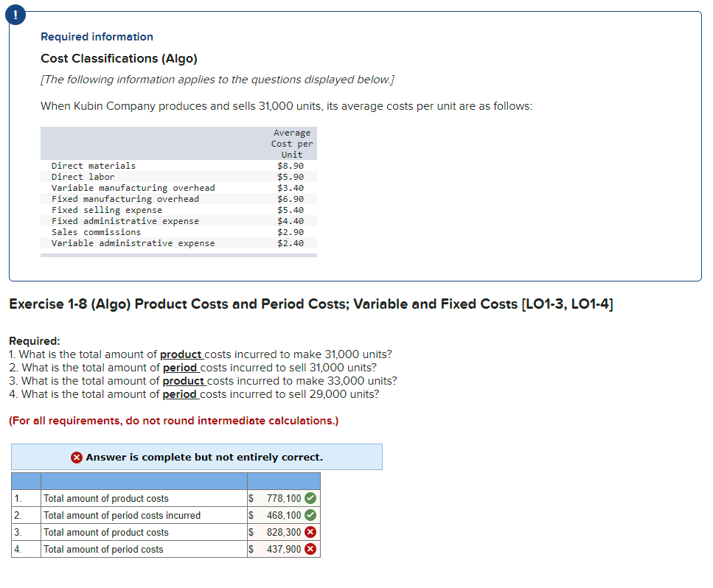Viewport: 713px width, 588px height.
Task: Click 'Fixed manufacturing overhead' row label
Action: (x=125, y=199)
